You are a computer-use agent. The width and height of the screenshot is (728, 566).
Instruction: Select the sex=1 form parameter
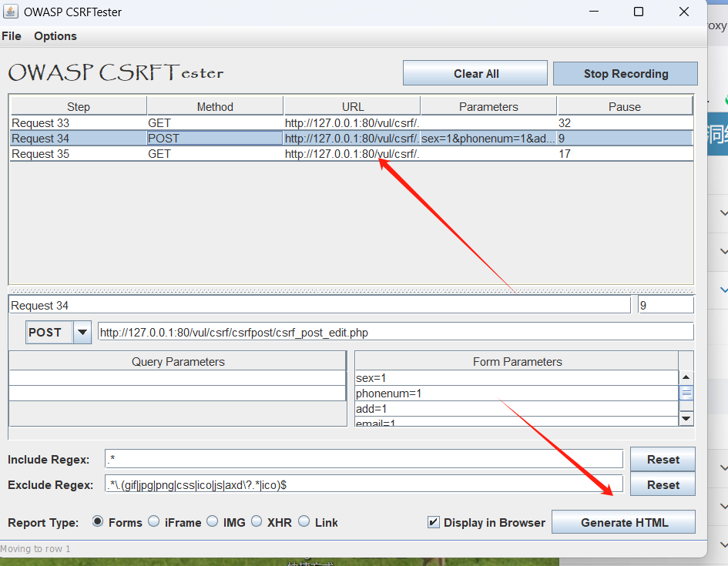(517, 377)
